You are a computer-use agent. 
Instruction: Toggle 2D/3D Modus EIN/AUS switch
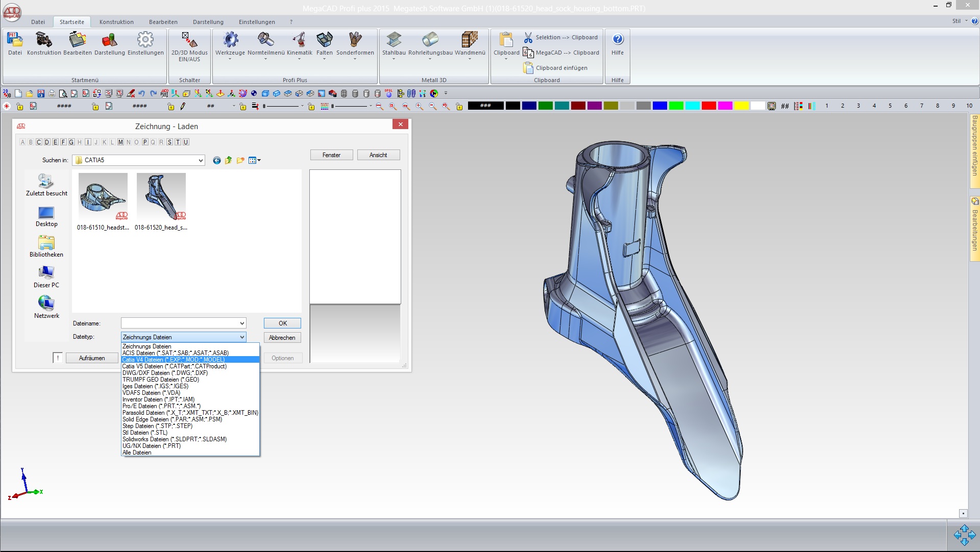coord(189,46)
